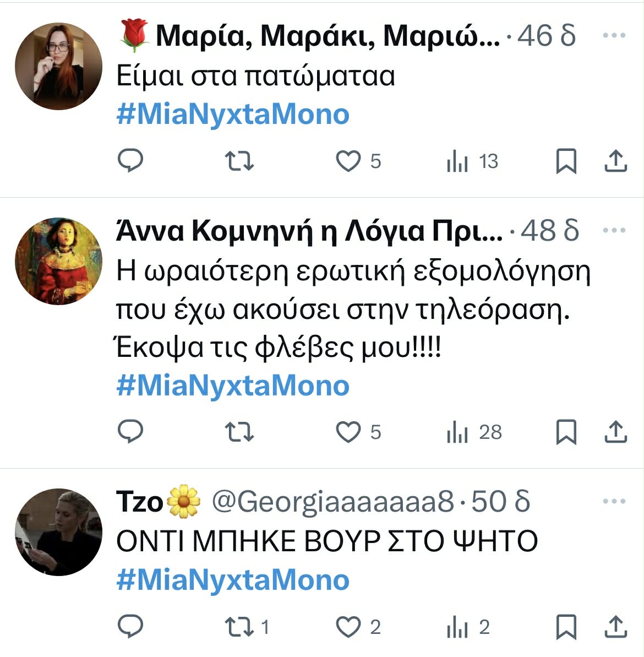Image resolution: width=644 pixels, height=657 pixels.
Task: Open more options for Άννα Κομνηνή's tweet
Action: pyautogui.click(x=614, y=230)
